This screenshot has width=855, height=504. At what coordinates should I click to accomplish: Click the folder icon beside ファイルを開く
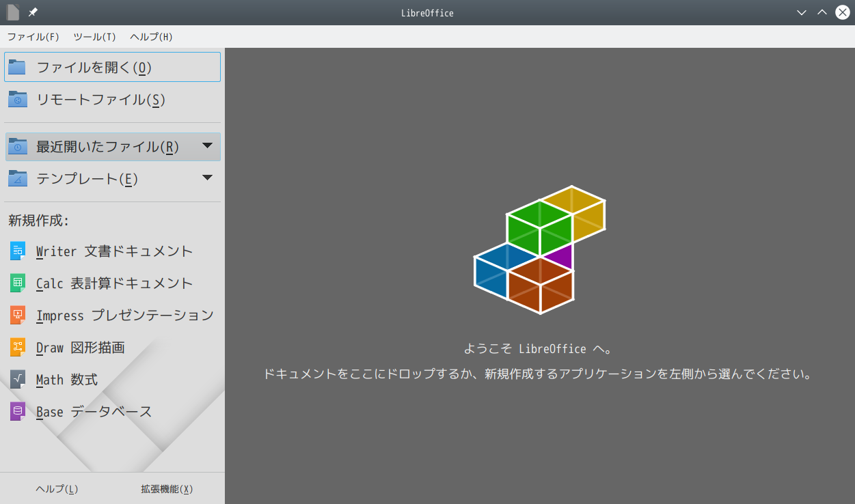(18, 67)
